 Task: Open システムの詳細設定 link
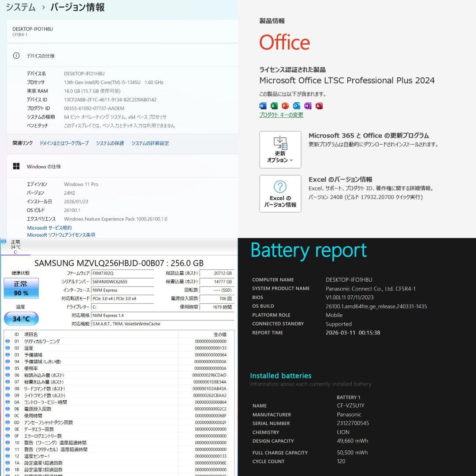point(150,143)
